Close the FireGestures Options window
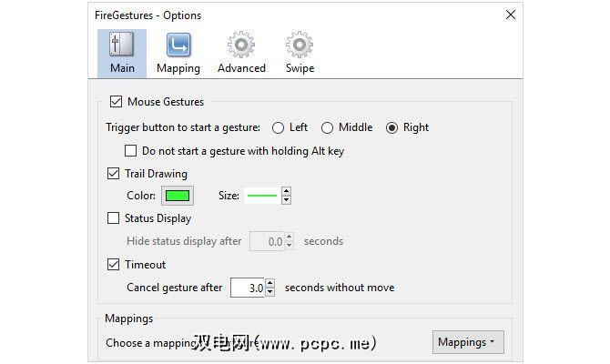The height and width of the screenshot is (364, 610). pos(511,15)
